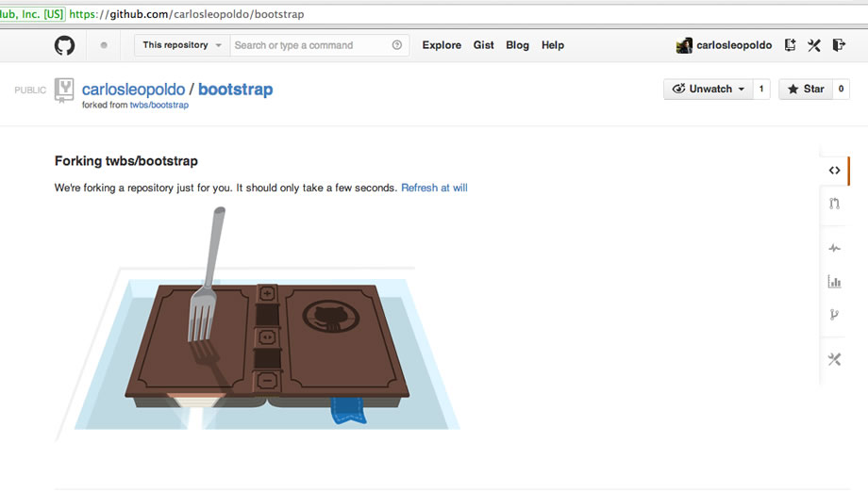
Task: View the stargazers count of 0
Action: point(841,90)
